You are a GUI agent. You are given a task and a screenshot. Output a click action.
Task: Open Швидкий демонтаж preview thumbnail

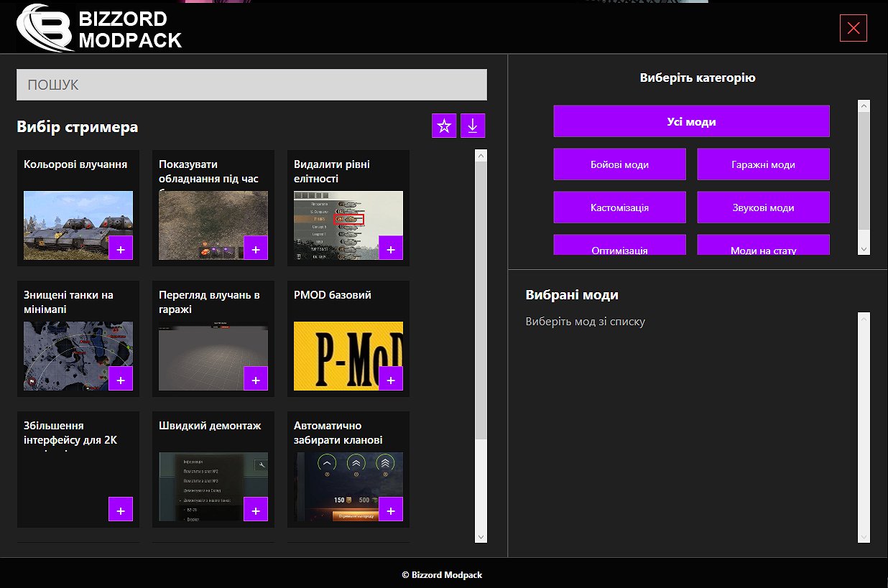click(x=213, y=487)
